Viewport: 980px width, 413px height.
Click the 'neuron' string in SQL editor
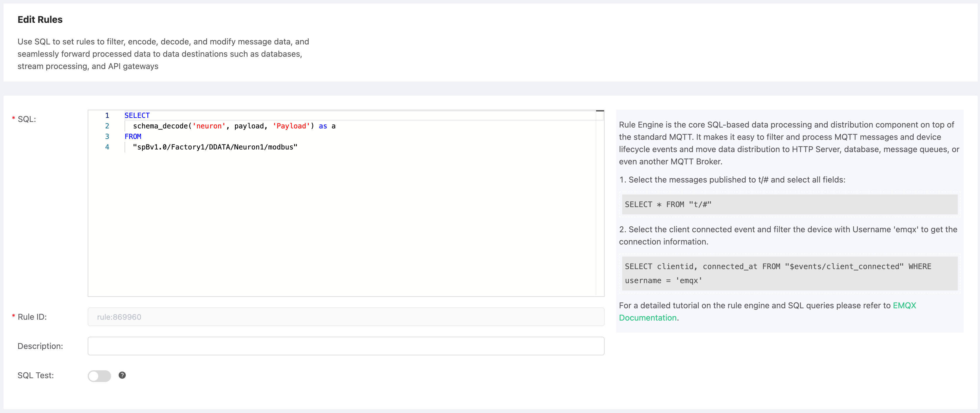click(x=209, y=126)
